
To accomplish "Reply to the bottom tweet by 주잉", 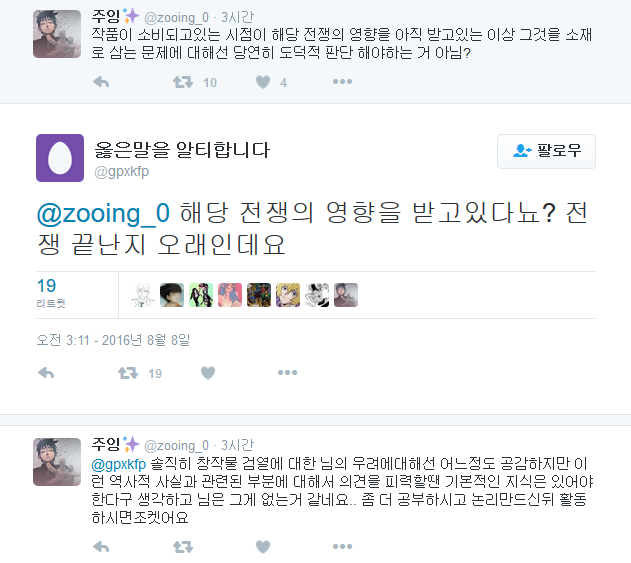I will [x=101, y=547].
